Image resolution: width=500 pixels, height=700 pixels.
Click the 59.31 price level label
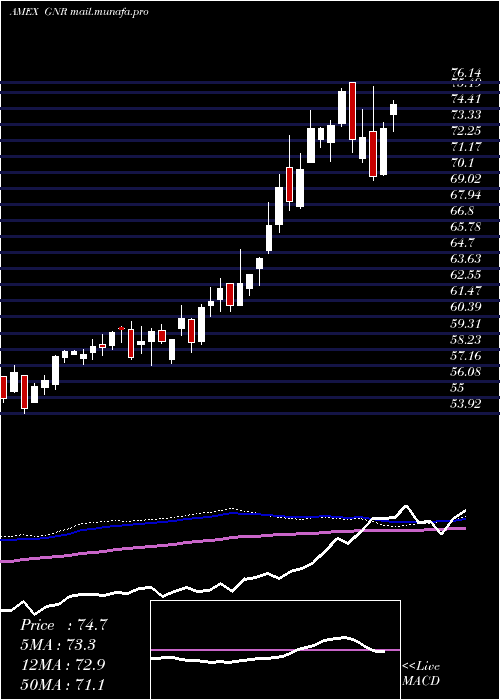pos(467,323)
